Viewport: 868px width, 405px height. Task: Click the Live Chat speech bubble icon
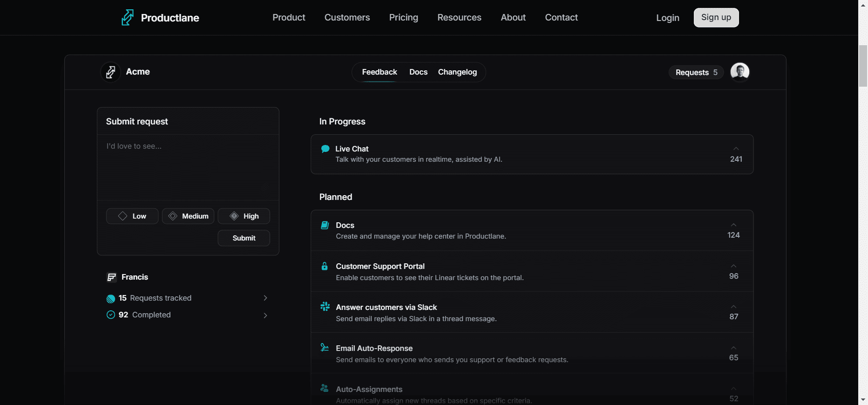point(325,149)
